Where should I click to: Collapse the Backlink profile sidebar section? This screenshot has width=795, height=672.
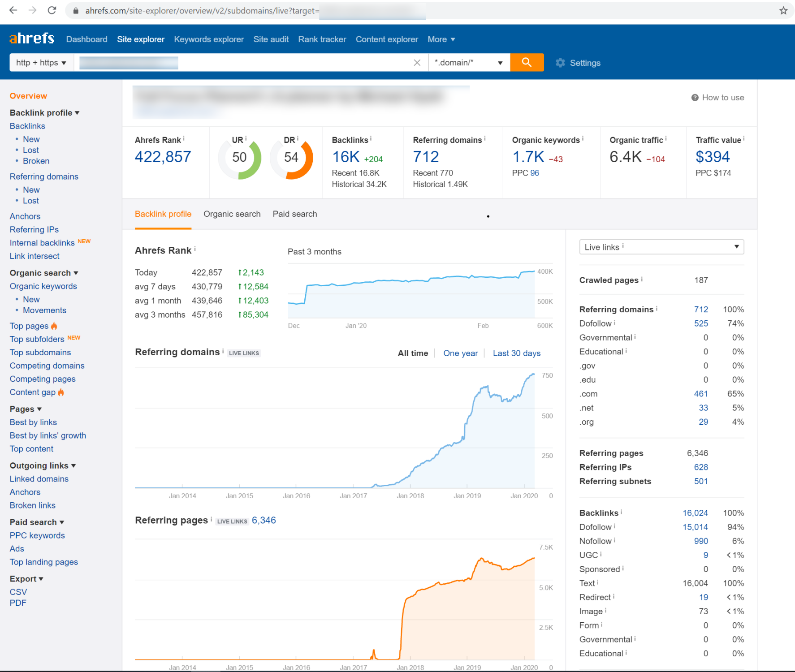click(x=44, y=113)
